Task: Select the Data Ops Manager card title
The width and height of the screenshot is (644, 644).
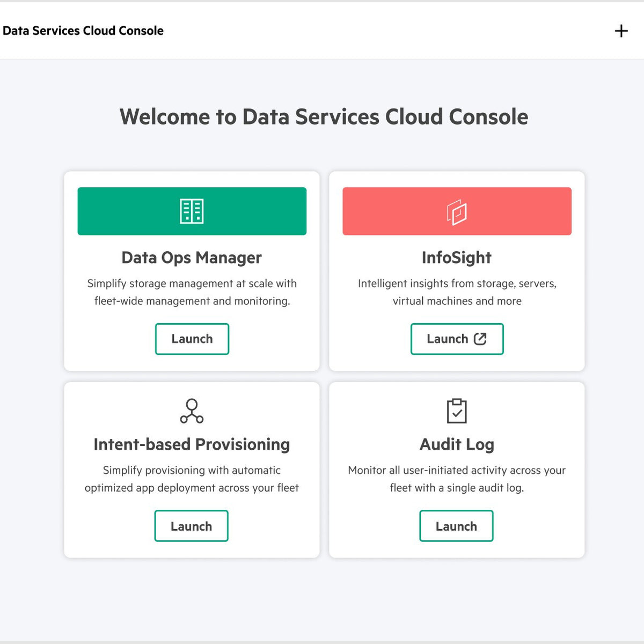Action: (x=192, y=258)
